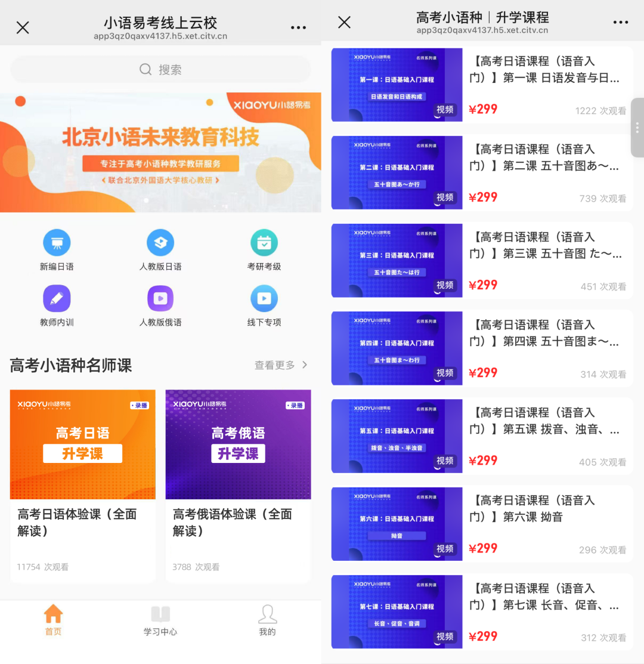Image resolution: width=644 pixels, height=664 pixels.
Task: Click 11754 次观看 view count
Action: 43,567
